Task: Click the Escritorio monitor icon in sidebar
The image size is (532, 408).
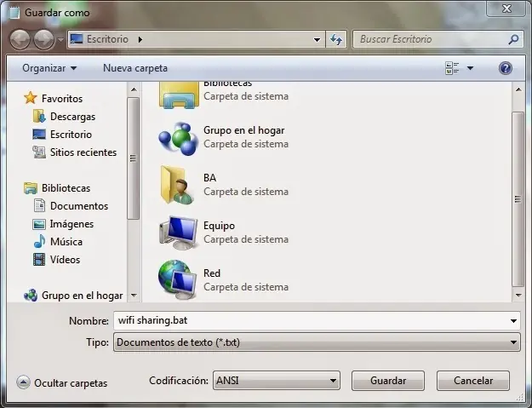Action: (x=39, y=135)
